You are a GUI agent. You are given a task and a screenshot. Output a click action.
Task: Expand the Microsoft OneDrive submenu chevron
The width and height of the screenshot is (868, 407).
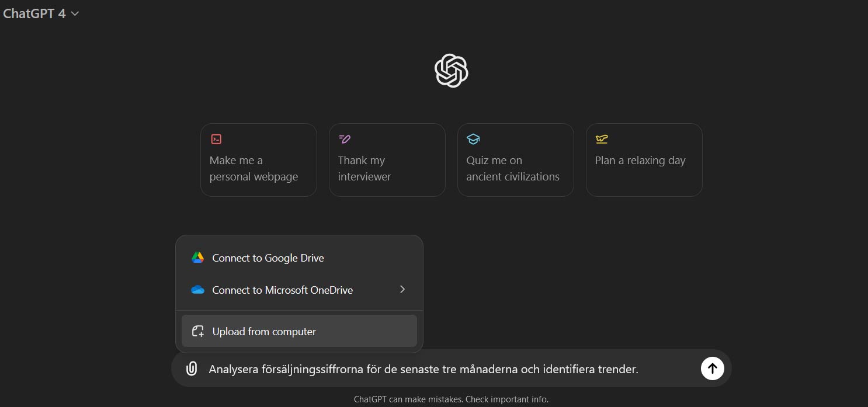402,289
